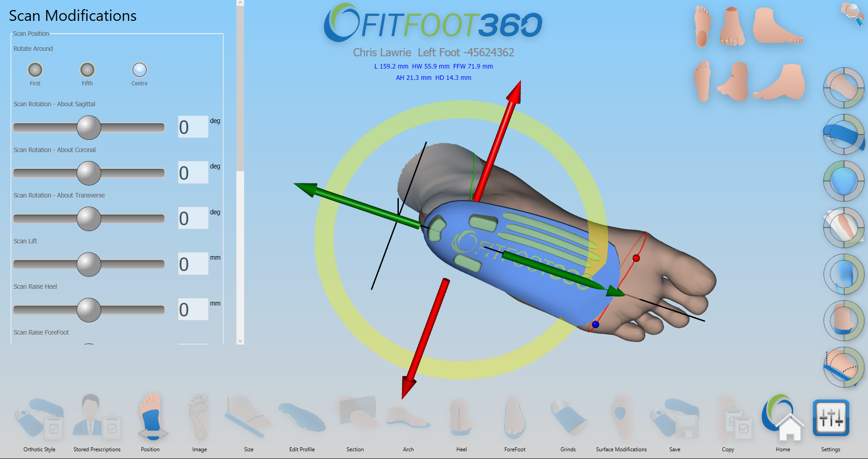Open the Settings screen
868x459 pixels.
830,418
